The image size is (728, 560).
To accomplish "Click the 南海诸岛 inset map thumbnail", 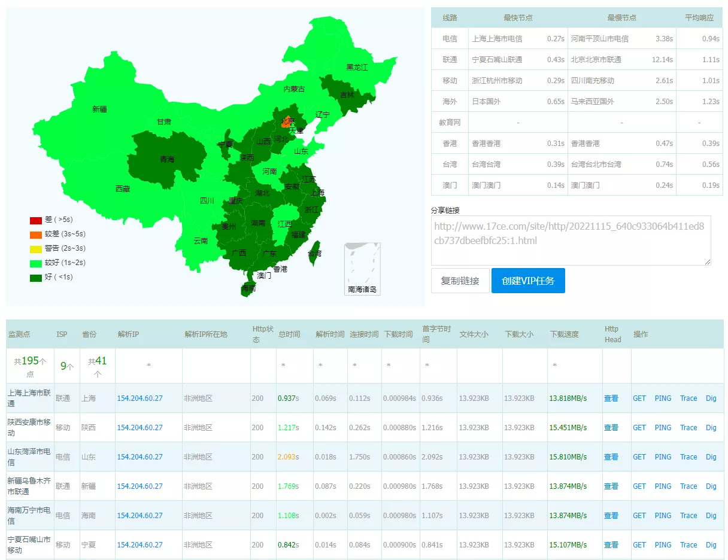I will 362,269.
